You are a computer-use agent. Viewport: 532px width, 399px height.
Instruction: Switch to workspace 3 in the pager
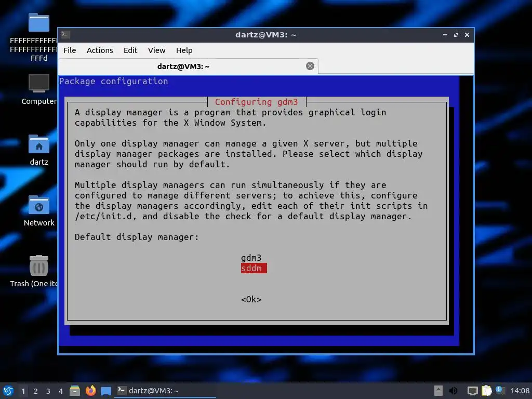[x=48, y=391]
